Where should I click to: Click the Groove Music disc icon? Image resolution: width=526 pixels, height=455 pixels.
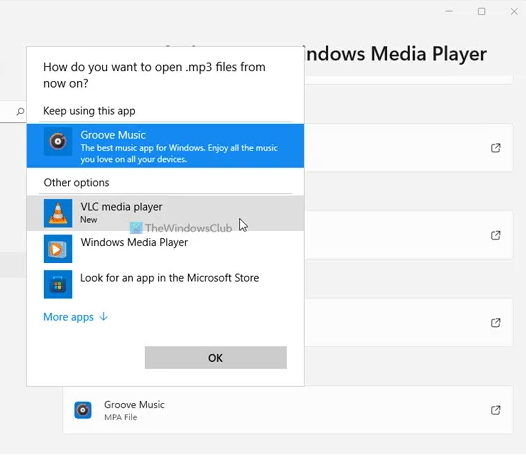[58, 141]
